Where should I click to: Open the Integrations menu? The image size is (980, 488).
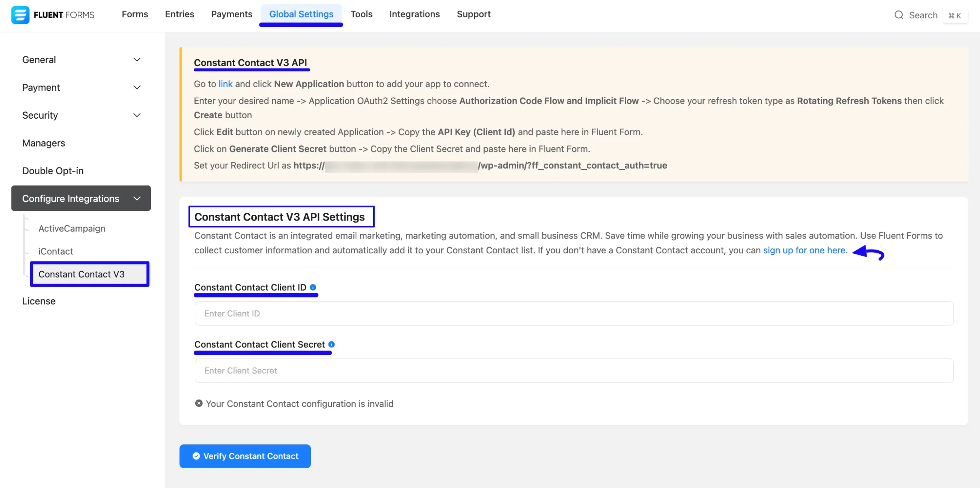(x=415, y=14)
